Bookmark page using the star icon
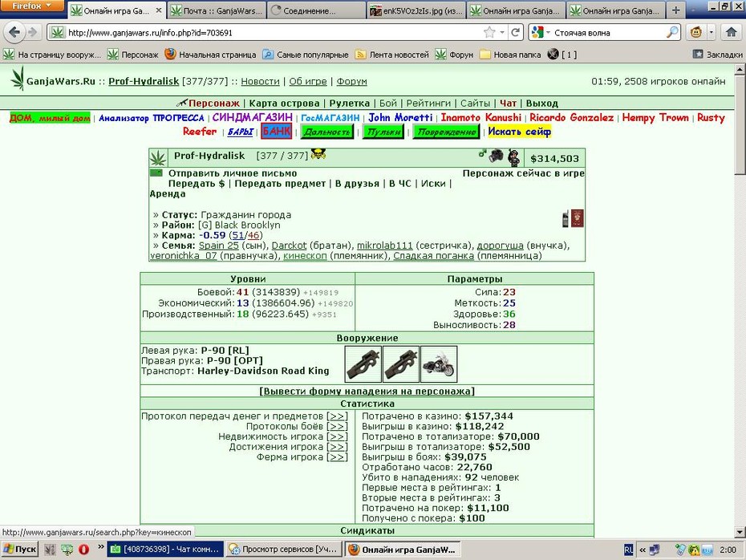Screen dimensions: 746x560 [x=489, y=32]
